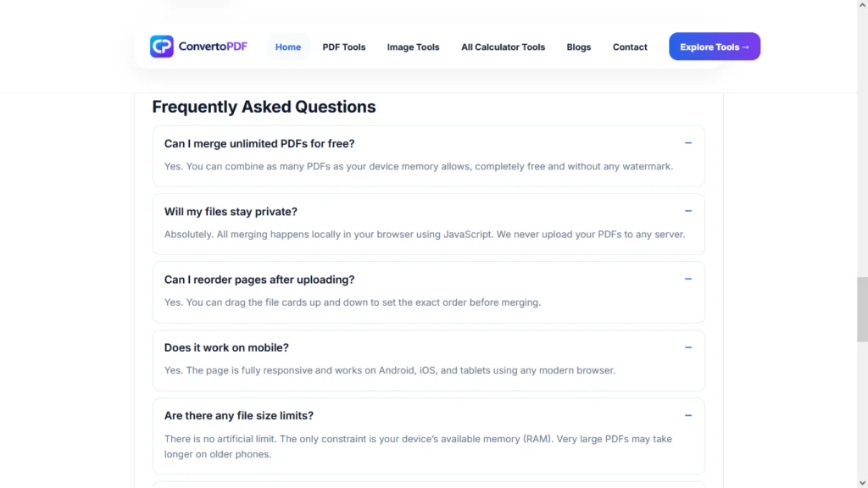Image resolution: width=868 pixels, height=488 pixels.
Task: Open the PDF Tools menu
Action: pyautogui.click(x=344, y=47)
